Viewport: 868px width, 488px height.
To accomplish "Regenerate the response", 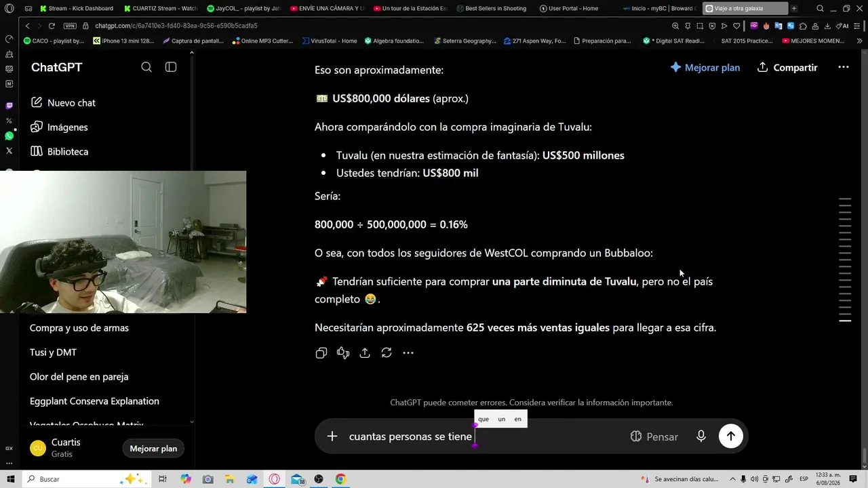I will (387, 352).
